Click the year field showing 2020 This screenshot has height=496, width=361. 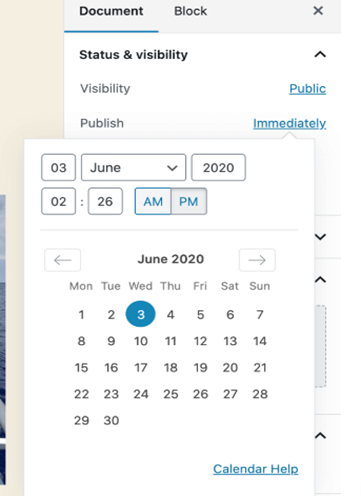coord(218,167)
